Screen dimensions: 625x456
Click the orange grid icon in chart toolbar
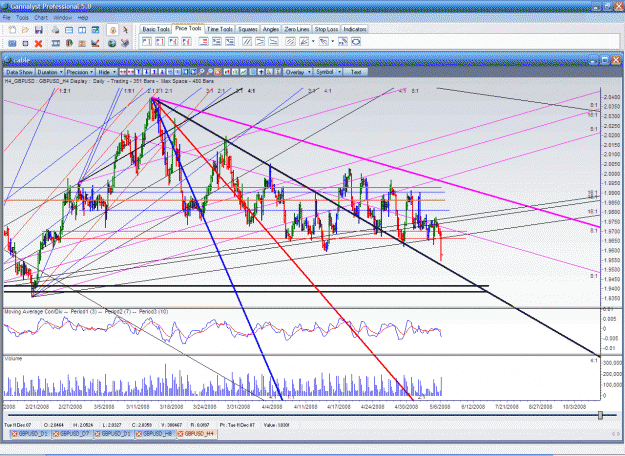[218, 72]
